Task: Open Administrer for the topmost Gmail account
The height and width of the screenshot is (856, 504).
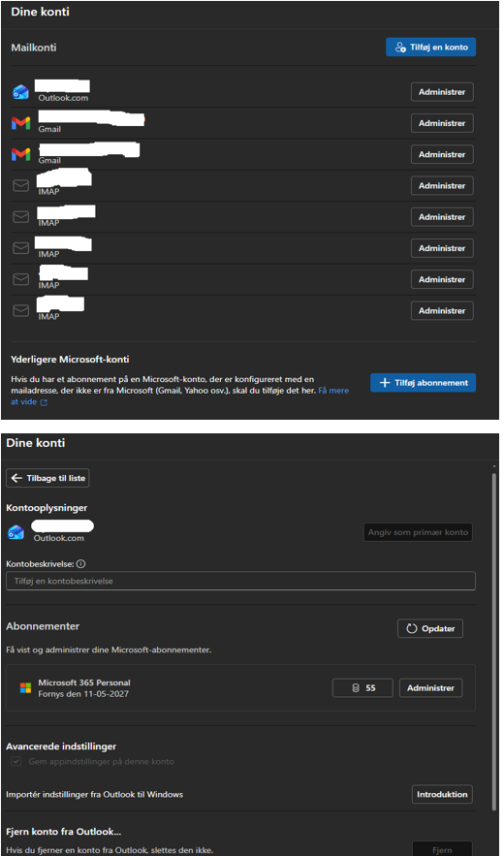Action: pos(442,123)
